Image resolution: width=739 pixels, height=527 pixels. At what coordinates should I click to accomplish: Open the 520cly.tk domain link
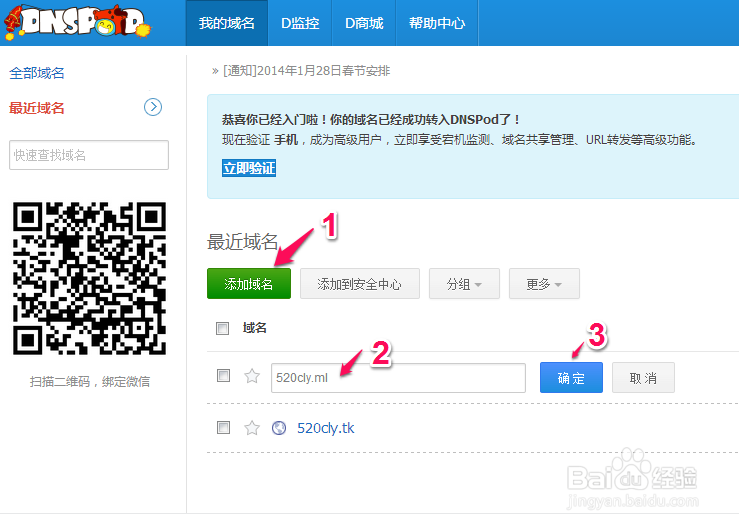click(326, 428)
